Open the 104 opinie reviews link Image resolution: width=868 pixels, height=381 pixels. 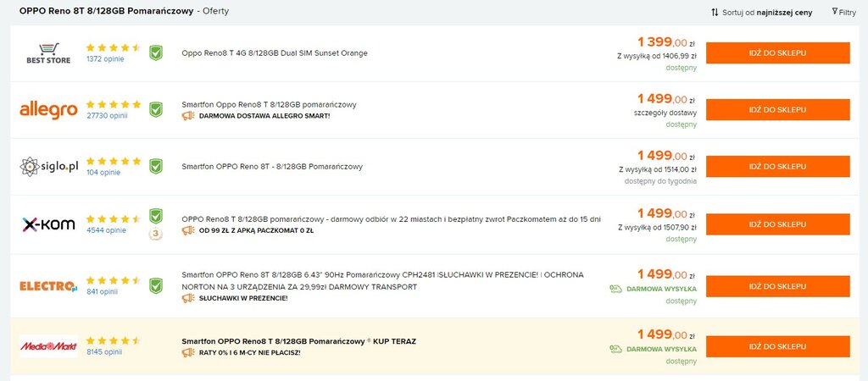(x=103, y=173)
